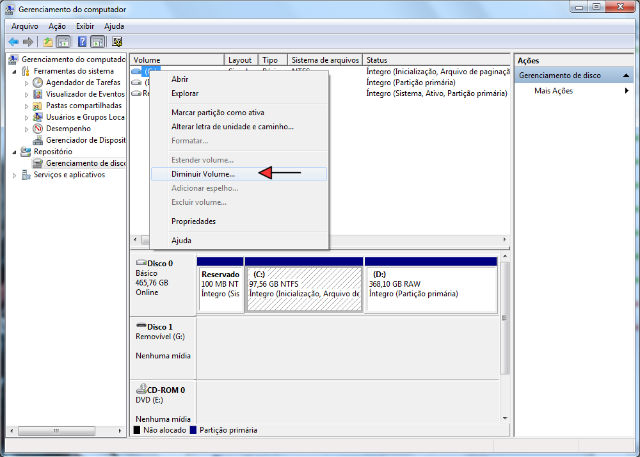The image size is (640, 457).
Task: Toggle the action pane icon right of Help
Action: pos(98,42)
